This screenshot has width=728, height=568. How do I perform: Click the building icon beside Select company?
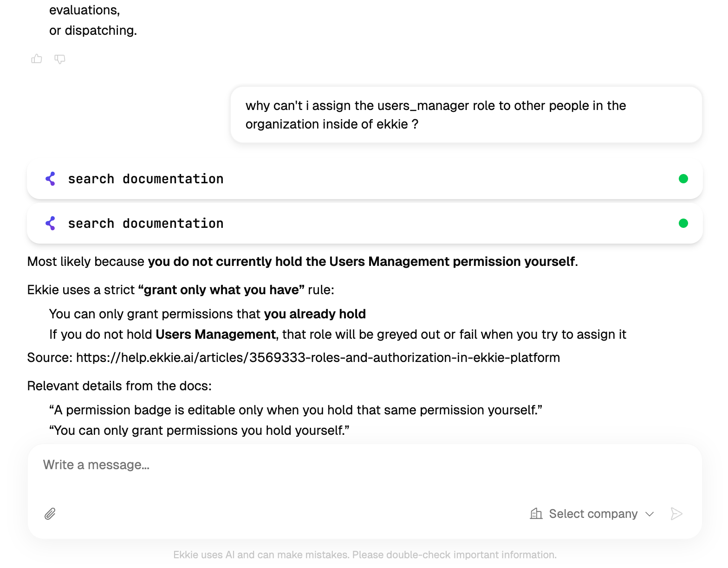click(x=536, y=513)
